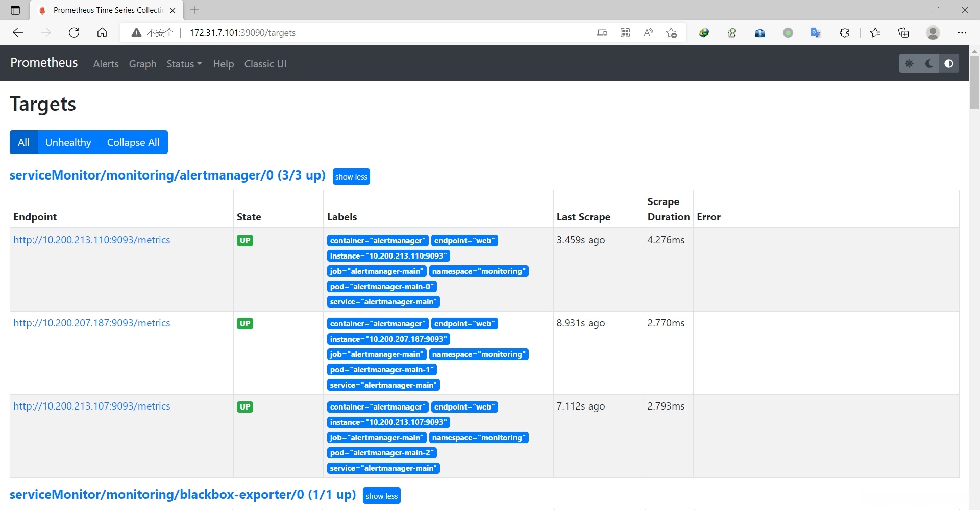The image size is (980, 510).
Task: Open the QR code/apps toolbar icon
Action: tap(625, 33)
